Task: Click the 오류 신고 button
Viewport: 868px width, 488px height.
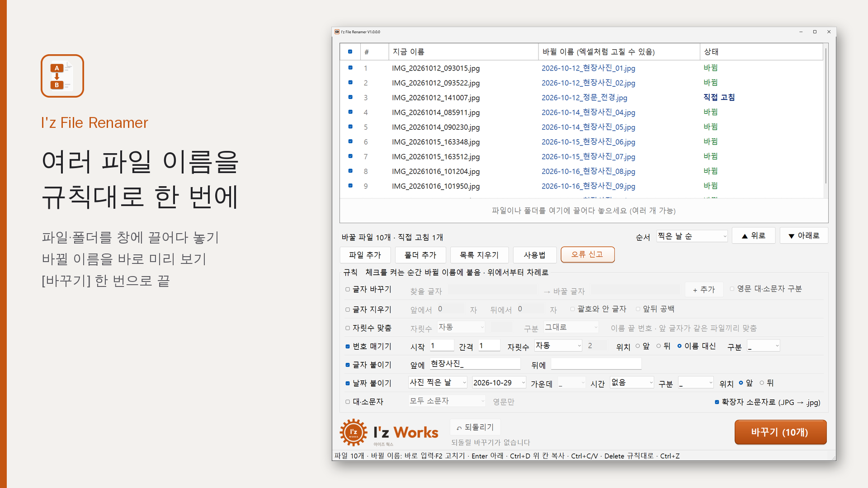Action: [587, 254]
